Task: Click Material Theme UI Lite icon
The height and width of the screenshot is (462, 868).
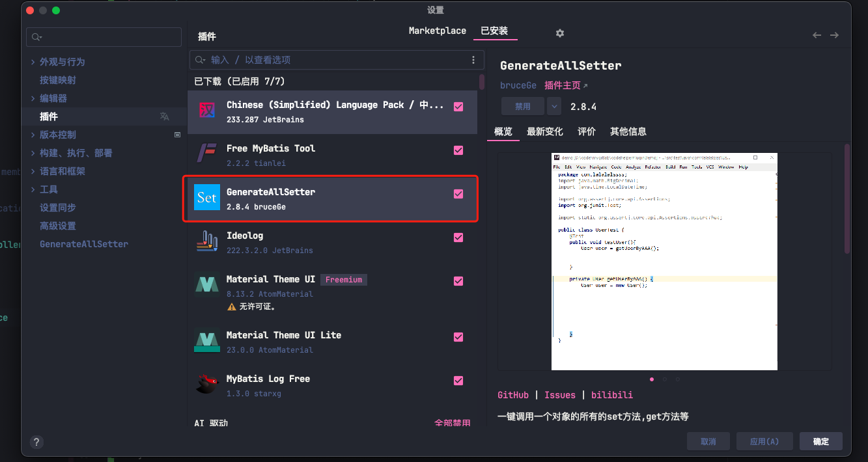Action: pos(207,341)
